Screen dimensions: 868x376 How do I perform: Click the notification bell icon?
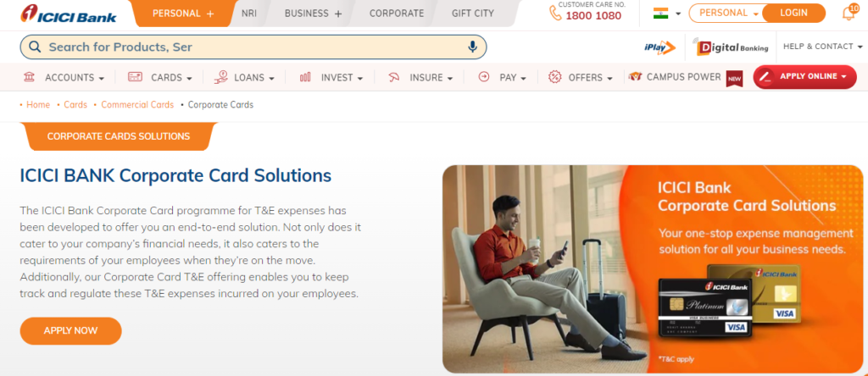849,12
